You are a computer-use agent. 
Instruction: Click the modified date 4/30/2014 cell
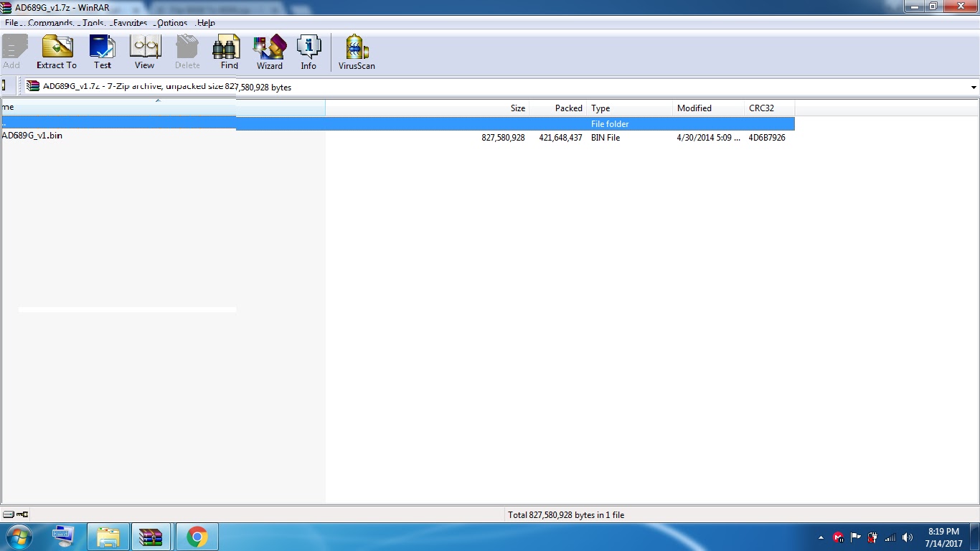(x=709, y=138)
